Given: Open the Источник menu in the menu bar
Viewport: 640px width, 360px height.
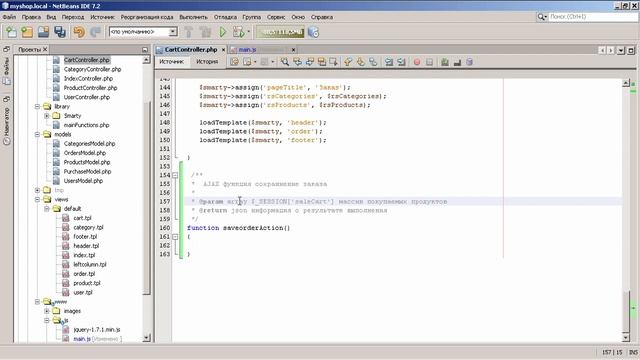Looking at the screenshot, I should point(102,17).
